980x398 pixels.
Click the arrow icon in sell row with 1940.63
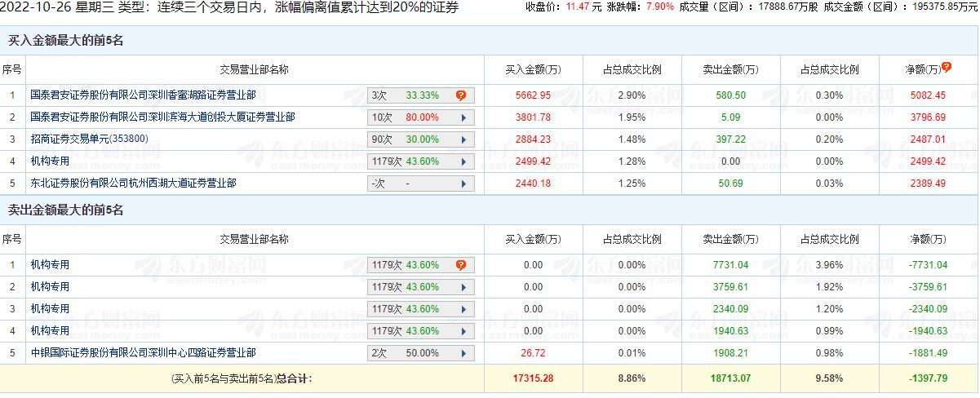tap(463, 331)
